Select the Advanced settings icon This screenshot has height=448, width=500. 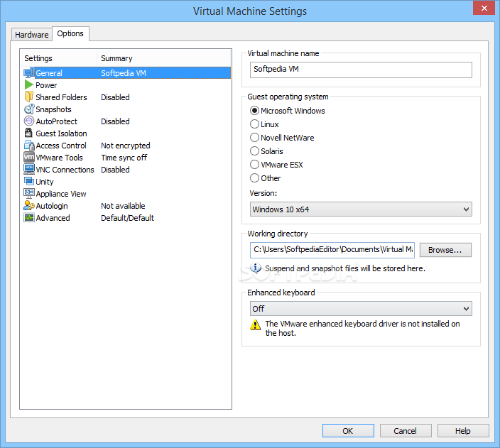point(29,218)
